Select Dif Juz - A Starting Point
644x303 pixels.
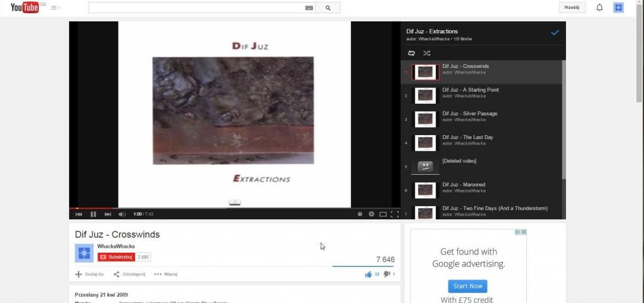click(481, 96)
